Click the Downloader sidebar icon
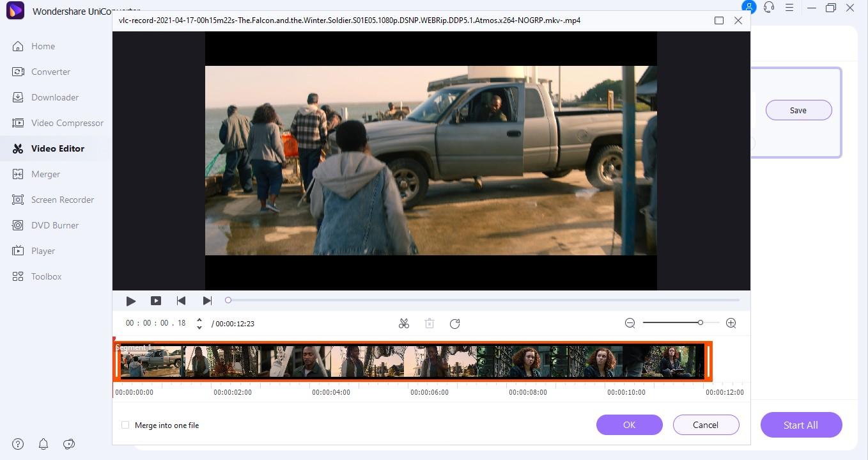 [x=19, y=97]
